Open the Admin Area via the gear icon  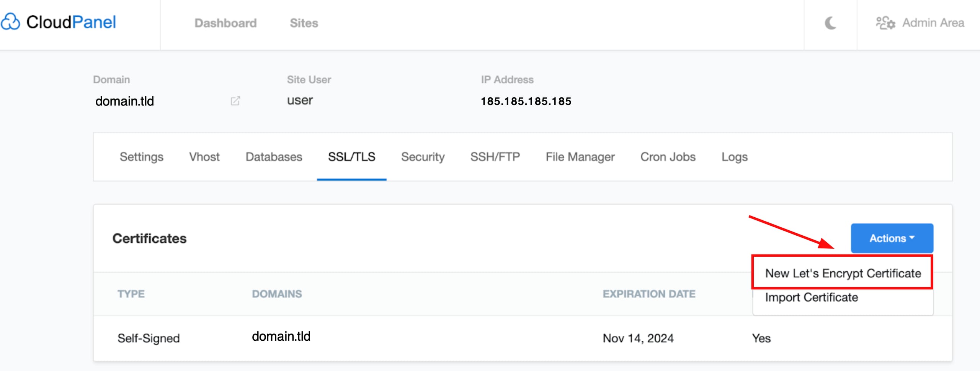[x=885, y=23]
